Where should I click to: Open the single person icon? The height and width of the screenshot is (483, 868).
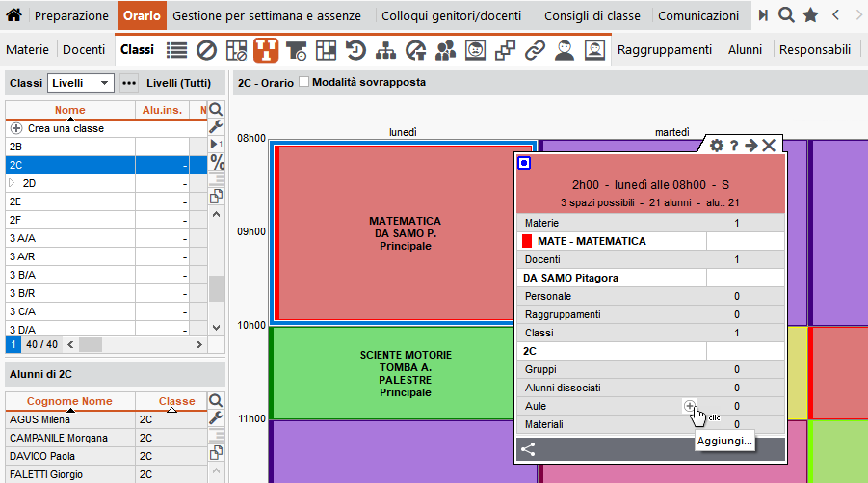565,50
